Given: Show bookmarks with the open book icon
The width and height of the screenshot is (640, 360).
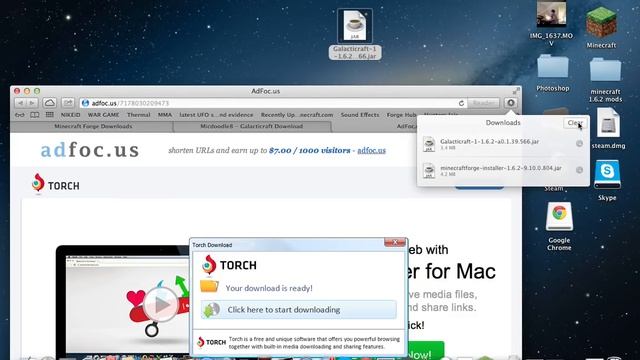Looking at the screenshot, I should [35, 115].
